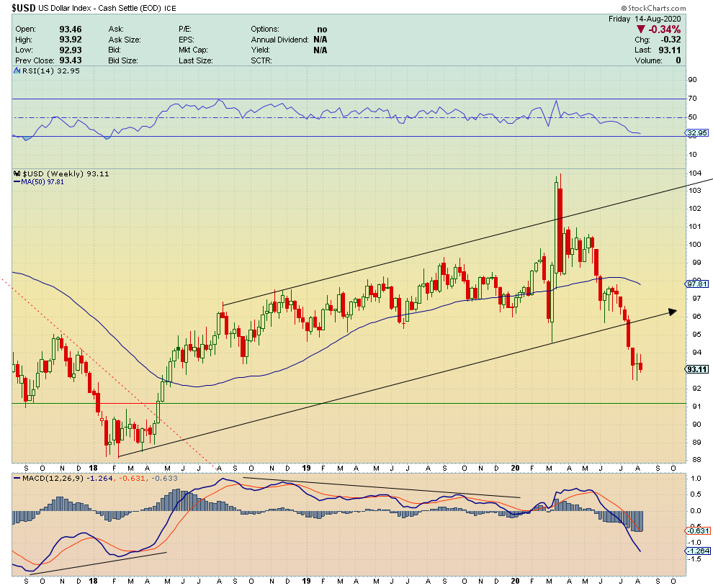
Task: Click the 93.11 last price tag
Action: [x=696, y=369]
